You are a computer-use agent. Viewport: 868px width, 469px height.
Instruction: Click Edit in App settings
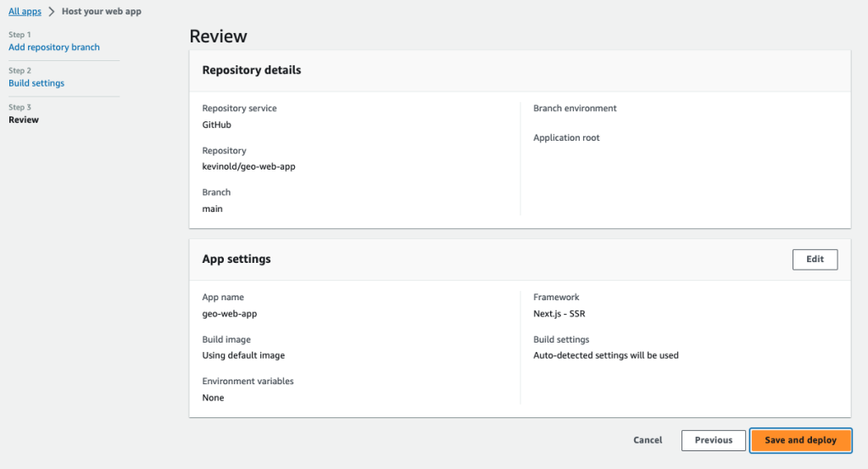click(815, 260)
